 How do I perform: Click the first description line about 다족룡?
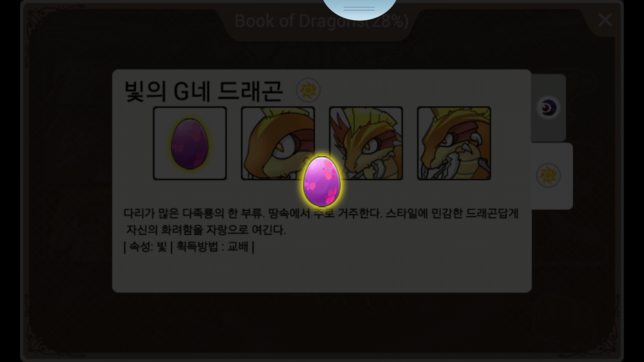(x=321, y=213)
